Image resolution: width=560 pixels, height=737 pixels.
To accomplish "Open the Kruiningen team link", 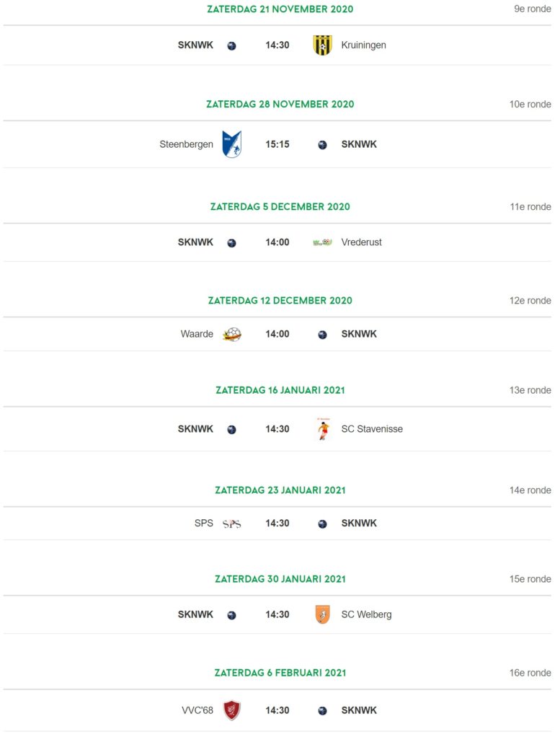I will [364, 45].
